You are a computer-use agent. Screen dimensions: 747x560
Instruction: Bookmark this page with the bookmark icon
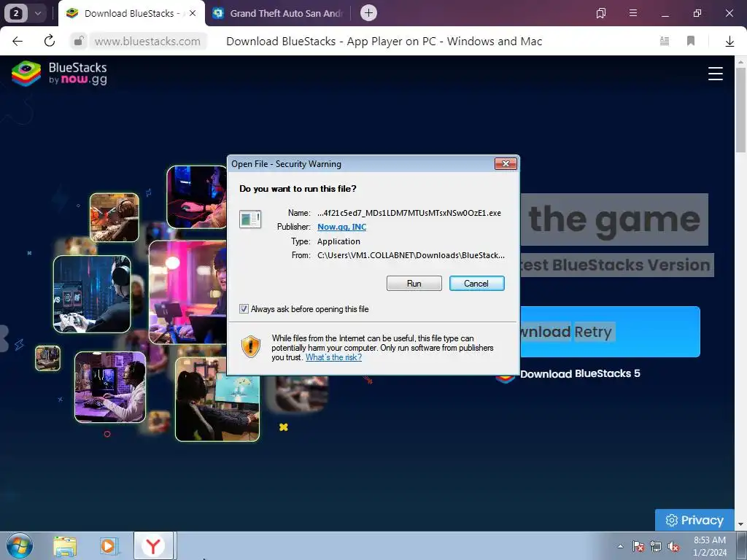pos(691,42)
